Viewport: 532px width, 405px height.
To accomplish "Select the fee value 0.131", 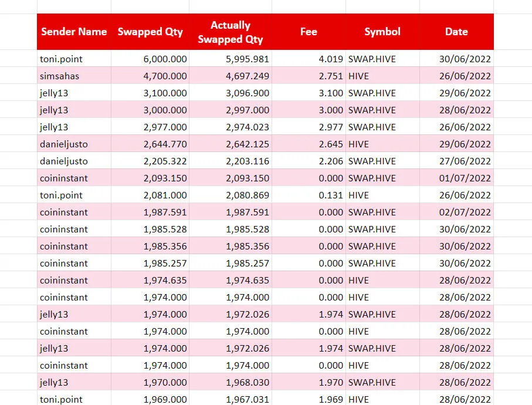I will pyautogui.click(x=309, y=194).
